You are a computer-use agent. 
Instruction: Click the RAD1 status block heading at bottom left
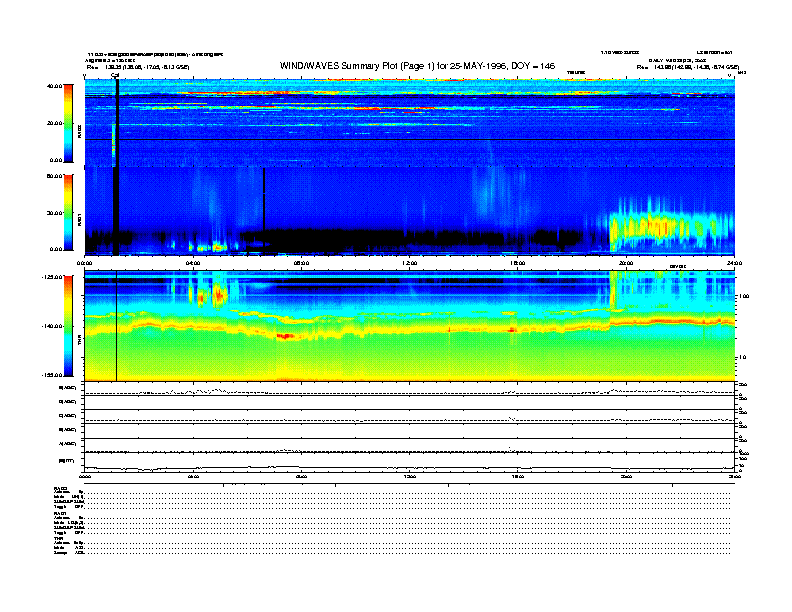(61, 514)
